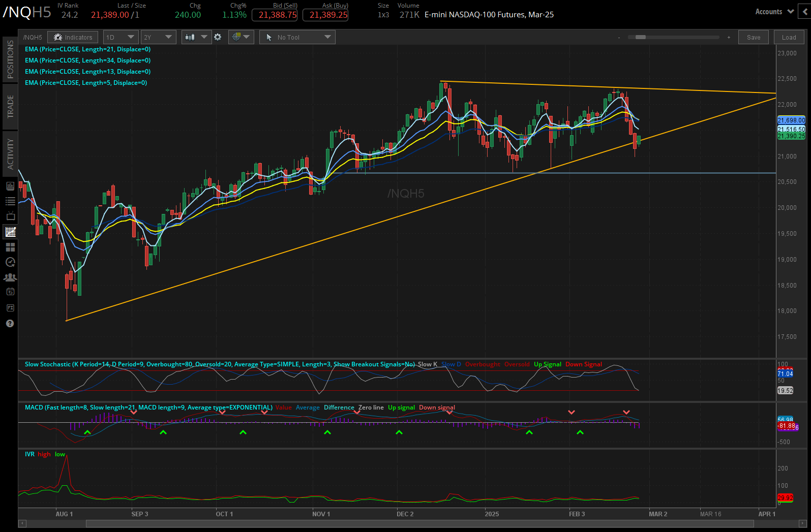Open the calendar history icon in sidebar

(x=10, y=292)
